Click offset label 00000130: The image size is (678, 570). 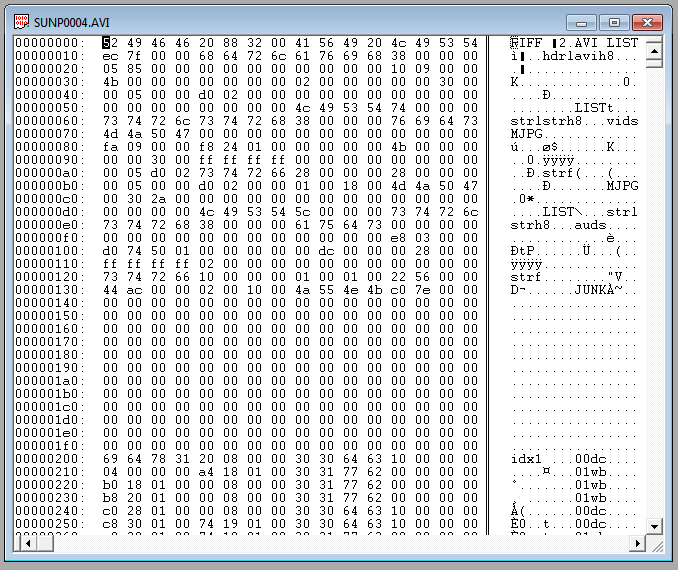coord(50,289)
